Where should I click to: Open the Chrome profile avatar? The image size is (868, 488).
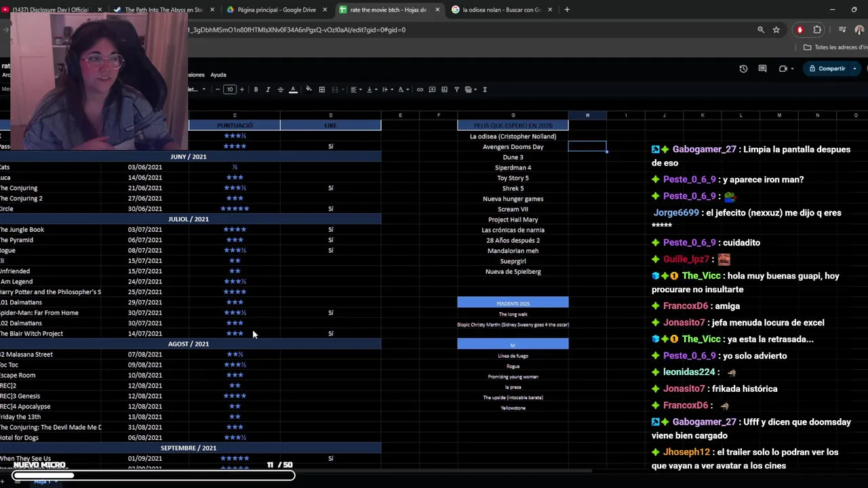click(x=859, y=30)
